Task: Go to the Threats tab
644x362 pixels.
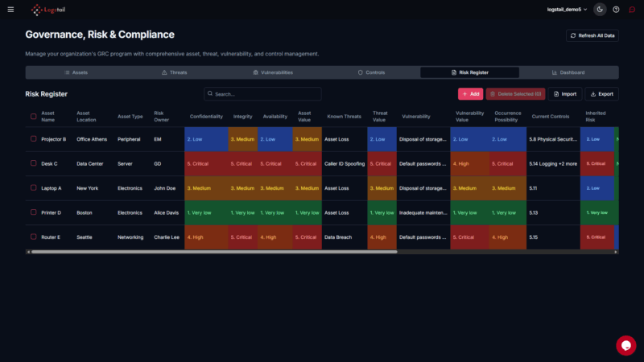Action: [174, 72]
